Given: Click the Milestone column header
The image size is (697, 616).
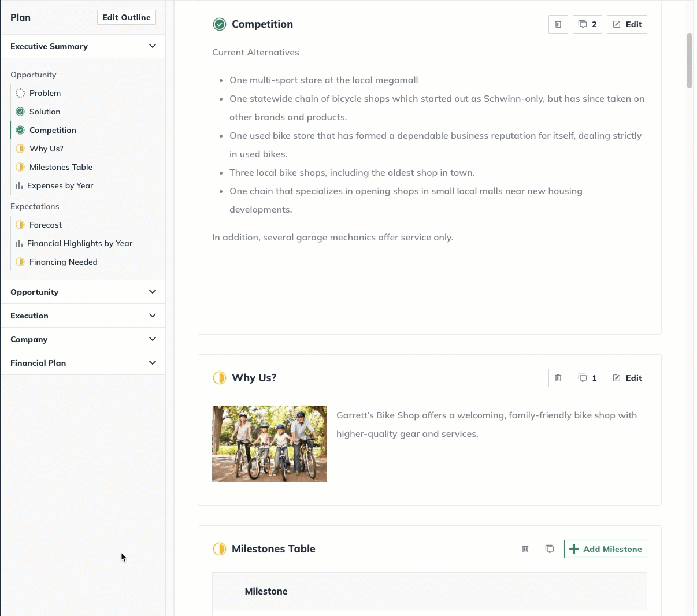Looking at the screenshot, I should point(266,591).
